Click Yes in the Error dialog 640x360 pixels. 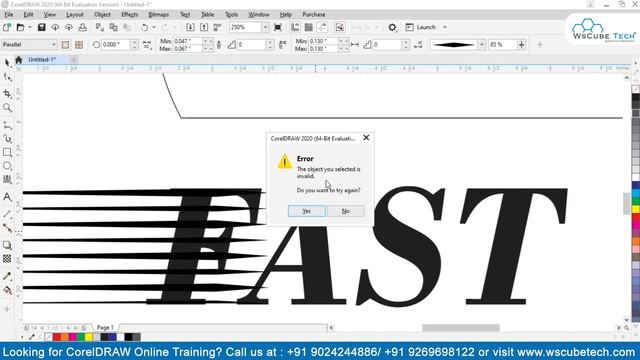pyautogui.click(x=307, y=211)
